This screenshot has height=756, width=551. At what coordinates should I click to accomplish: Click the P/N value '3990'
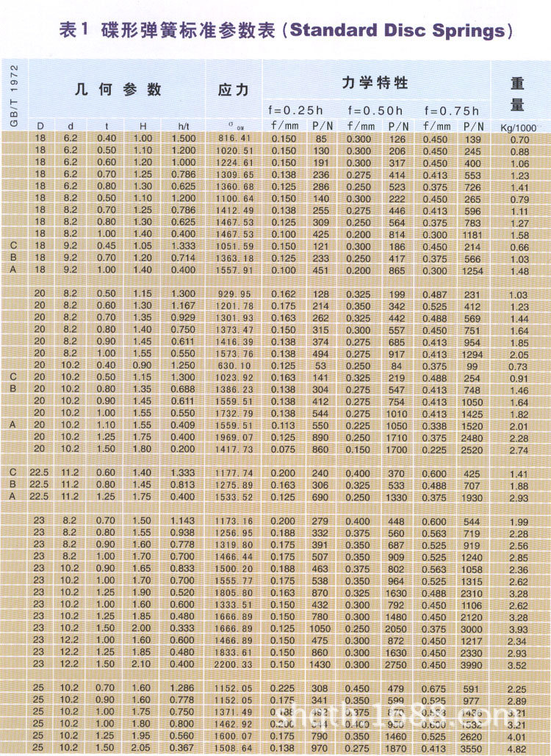[x=472, y=665]
